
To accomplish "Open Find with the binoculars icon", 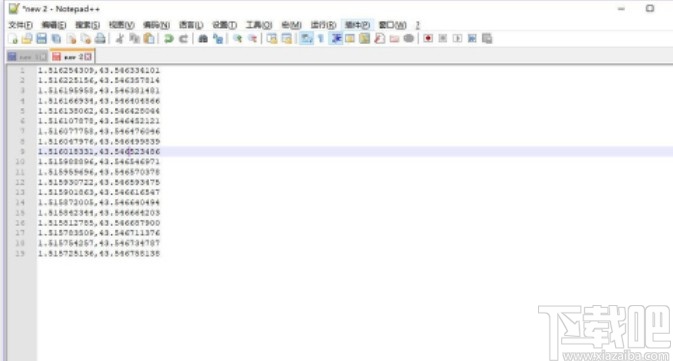I will pos(203,39).
